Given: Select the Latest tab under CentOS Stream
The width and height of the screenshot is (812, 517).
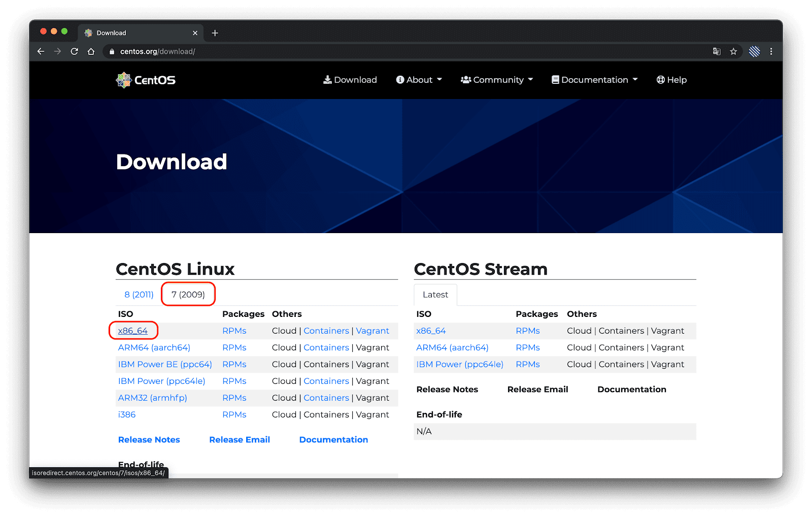Looking at the screenshot, I should coord(435,295).
